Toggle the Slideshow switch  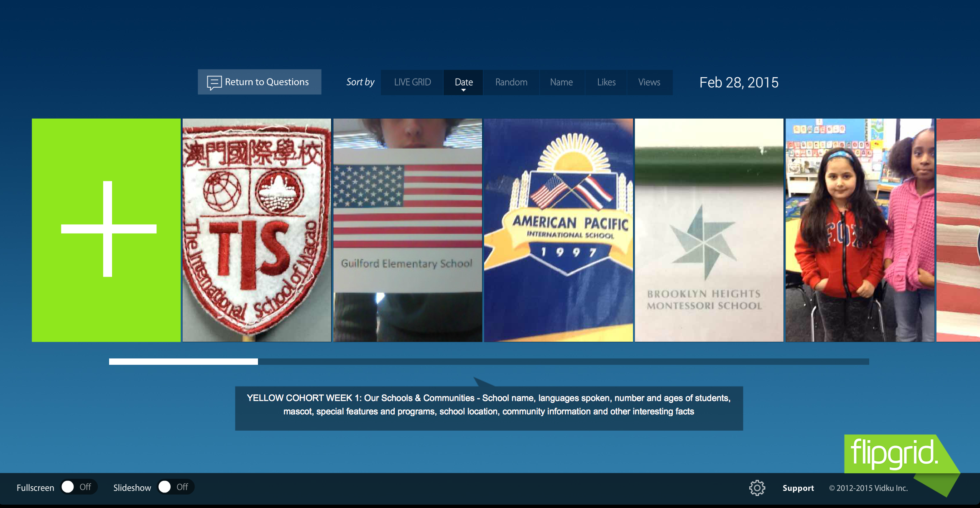[176, 487]
